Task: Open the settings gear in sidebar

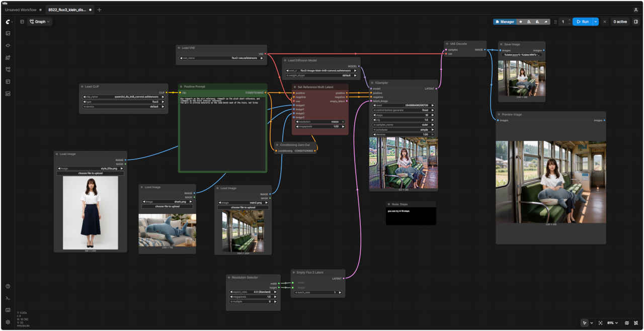Action: (8, 322)
